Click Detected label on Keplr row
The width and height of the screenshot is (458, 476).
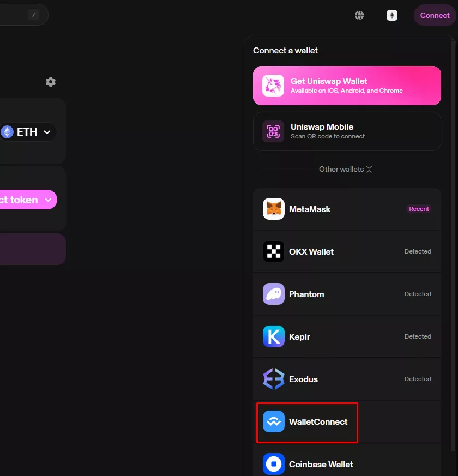click(x=418, y=336)
